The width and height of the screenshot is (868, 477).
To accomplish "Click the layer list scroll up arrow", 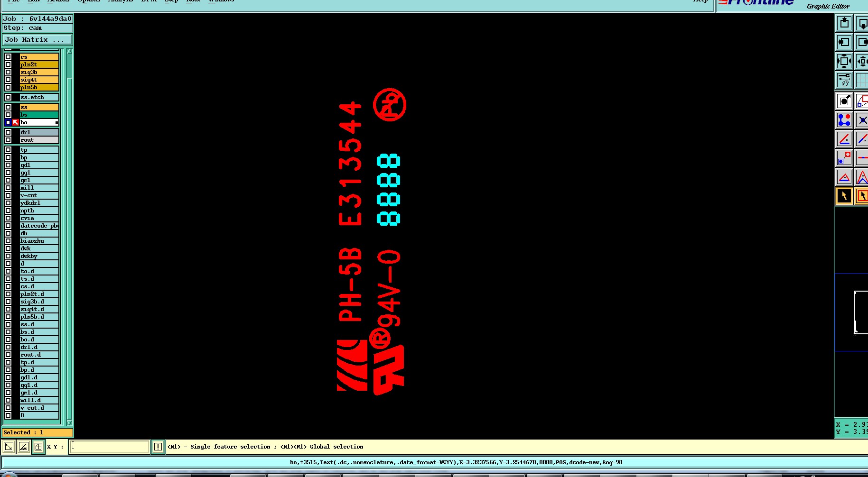I will tap(69, 51).
